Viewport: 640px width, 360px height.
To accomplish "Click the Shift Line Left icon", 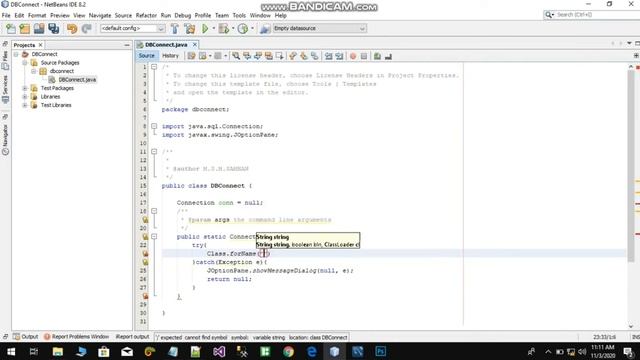I will click(x=329, y=56).
